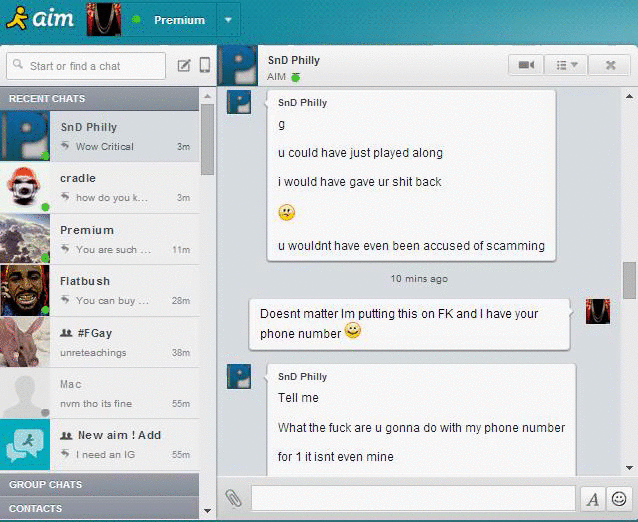
Task: Click the text for 1 it isnt even mine
Action: click(x=336, y=456)
